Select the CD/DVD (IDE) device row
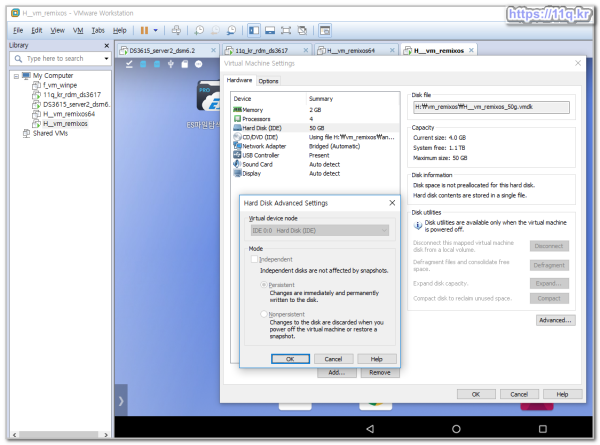600x445 pixels. pos(315,137)
